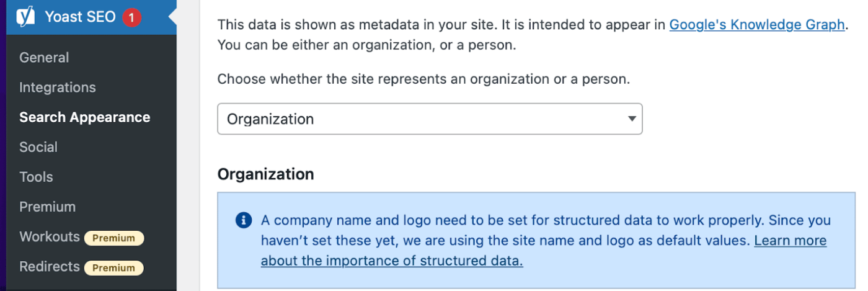Click the Yoast SEO logo icon
868x291 pixels.
[x=25, y=17]
